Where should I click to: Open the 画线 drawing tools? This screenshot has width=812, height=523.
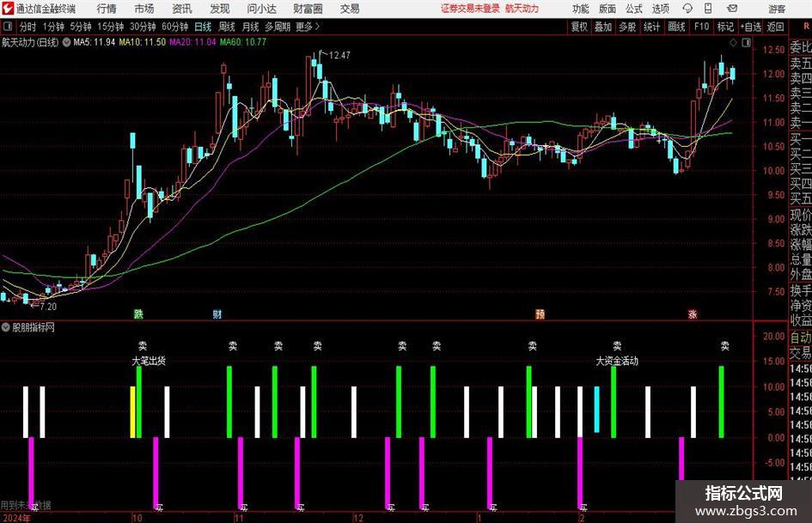point(676,27)
